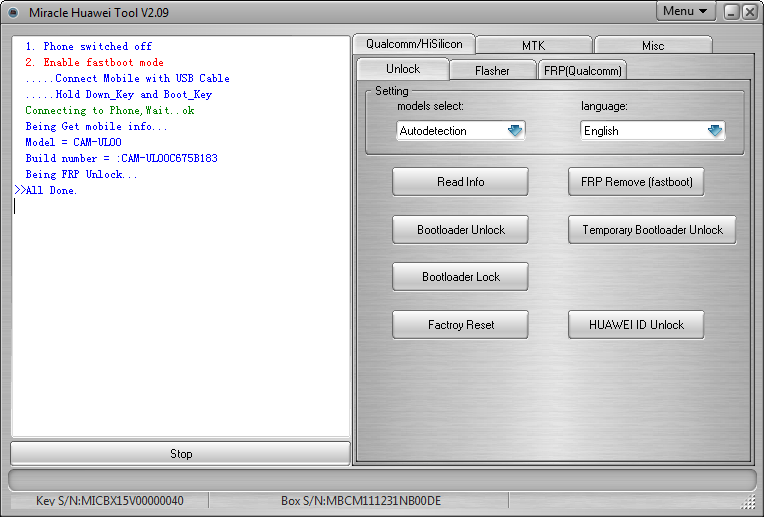Screen dimensions: 764x517
Task: Click the Factroy Reset button
Action: (x=460, y=325)
